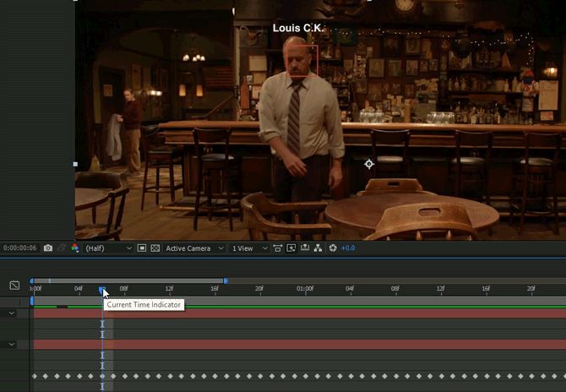Click the Fast Previews icon

tap(291, 248)
